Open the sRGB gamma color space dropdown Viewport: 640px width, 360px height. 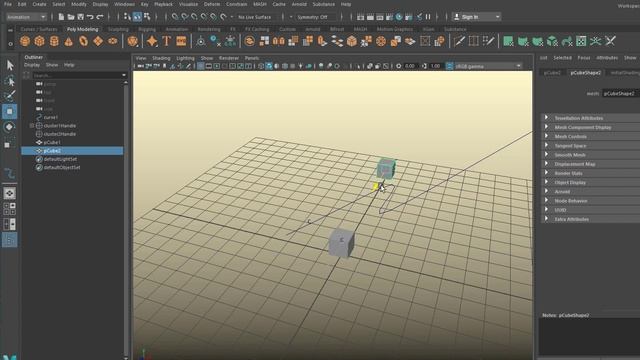pos(488,66)
